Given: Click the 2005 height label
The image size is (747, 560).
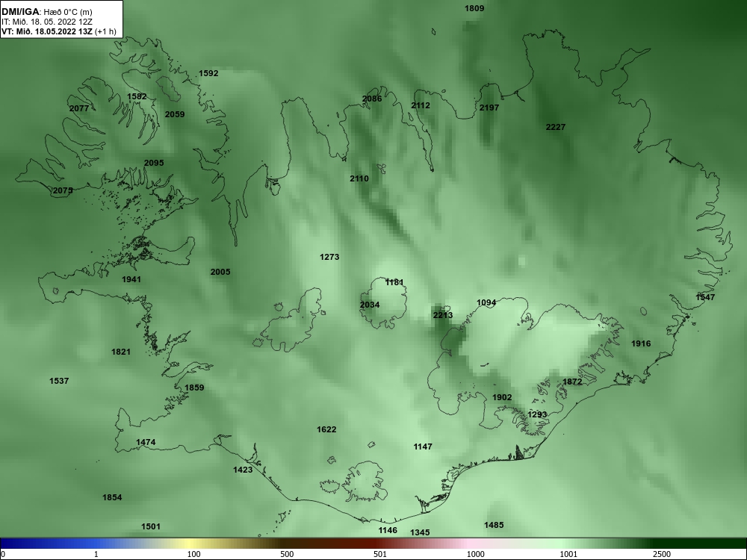Looking at the screenshot, I should 220,272.
